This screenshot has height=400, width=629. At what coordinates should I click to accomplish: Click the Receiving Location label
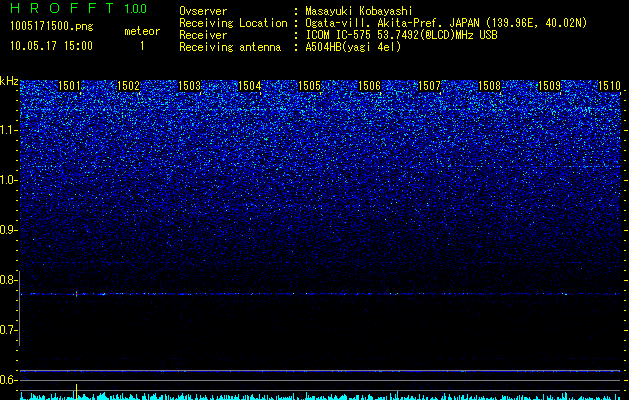[233, 23]
